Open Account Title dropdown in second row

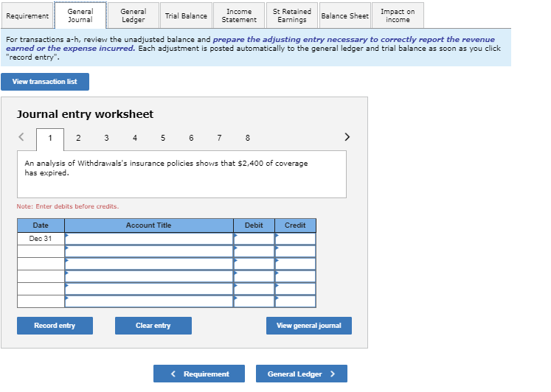[149, 251]
